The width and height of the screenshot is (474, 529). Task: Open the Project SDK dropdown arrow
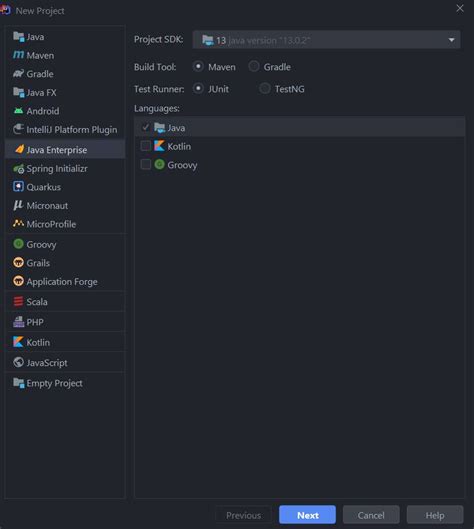(x=451, y=40)
